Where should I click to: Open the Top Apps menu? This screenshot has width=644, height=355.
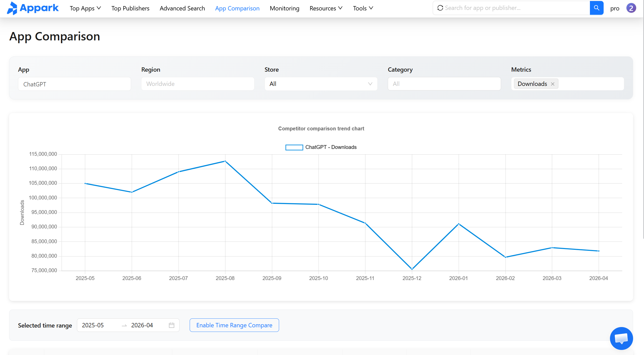85,8
